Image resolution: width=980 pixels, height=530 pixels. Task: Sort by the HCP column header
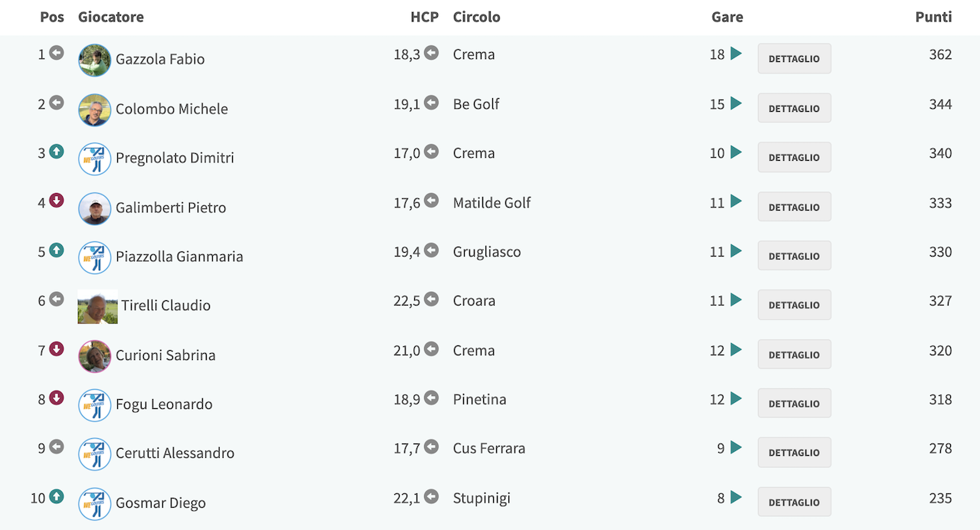[x=425, y=17]
